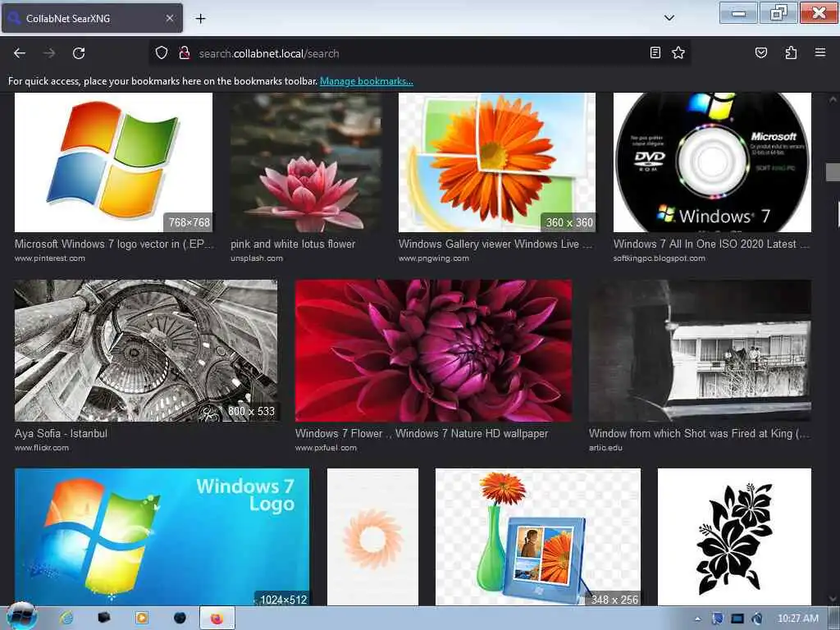This screenshot has height=630, width=840.
Task: Open the pink and white lotus flower image
Action: pyautogui.click(x=306, y=162)
